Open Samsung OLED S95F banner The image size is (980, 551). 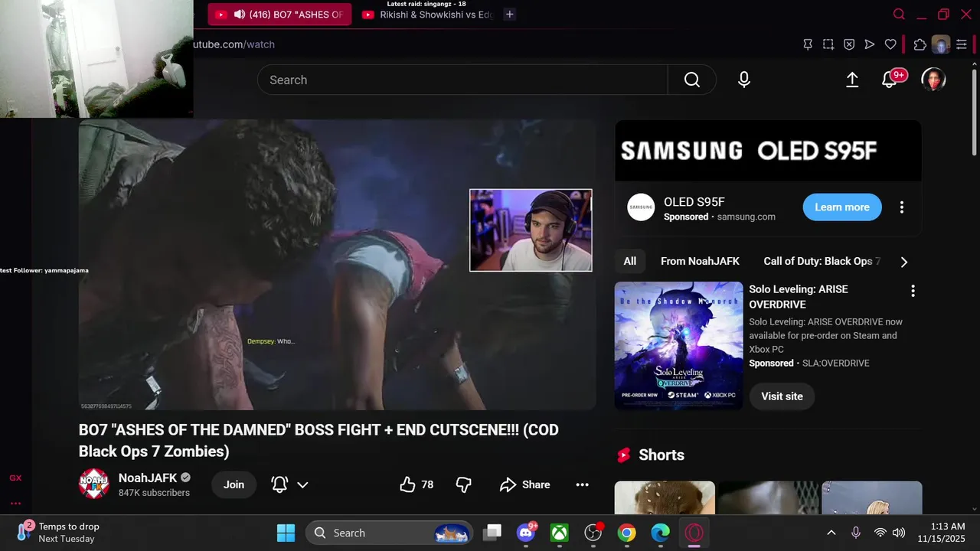[x=768, y=151]
